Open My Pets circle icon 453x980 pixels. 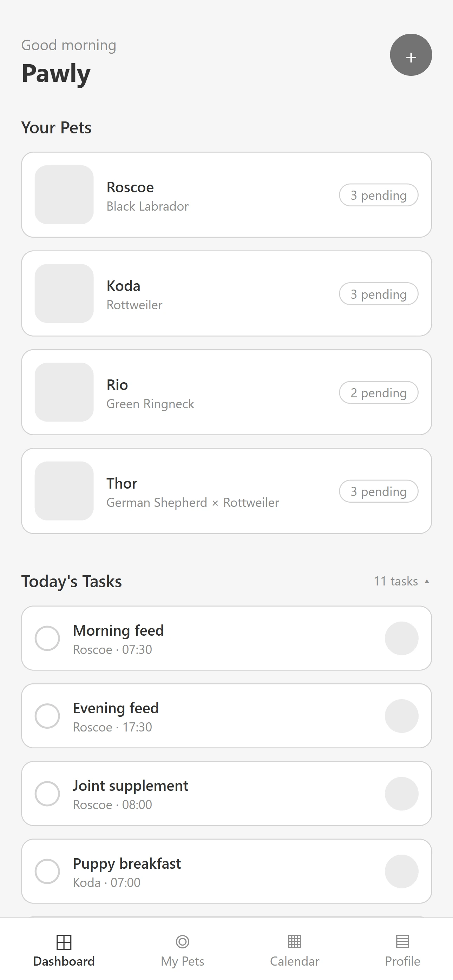click(182, 942)
